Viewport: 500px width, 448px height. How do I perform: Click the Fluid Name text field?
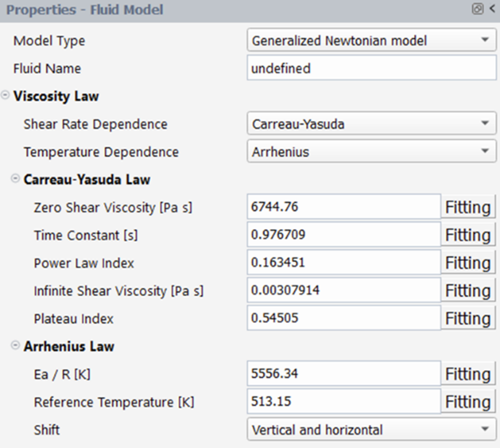371,69
